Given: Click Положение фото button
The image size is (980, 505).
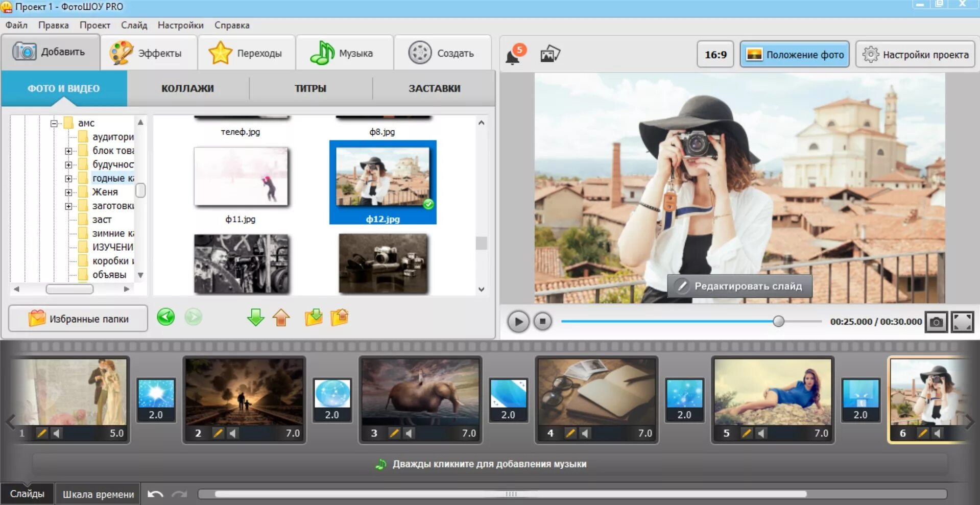Looking at the screenshot, I should (795, 54).
